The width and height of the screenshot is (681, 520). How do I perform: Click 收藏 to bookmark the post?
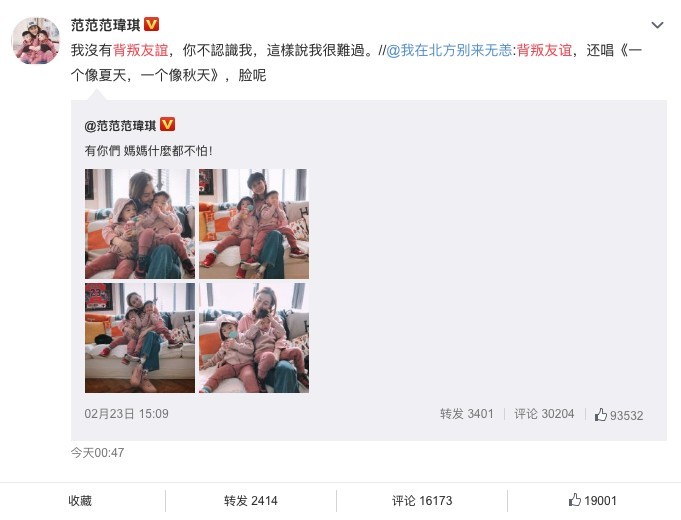[x=80, y=500]
